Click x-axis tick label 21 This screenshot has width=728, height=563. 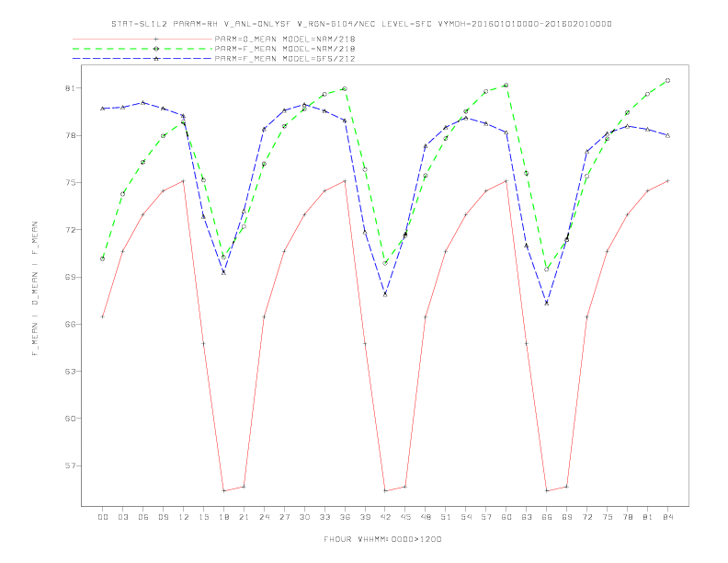pyautogui.click(x=244, y=517)
